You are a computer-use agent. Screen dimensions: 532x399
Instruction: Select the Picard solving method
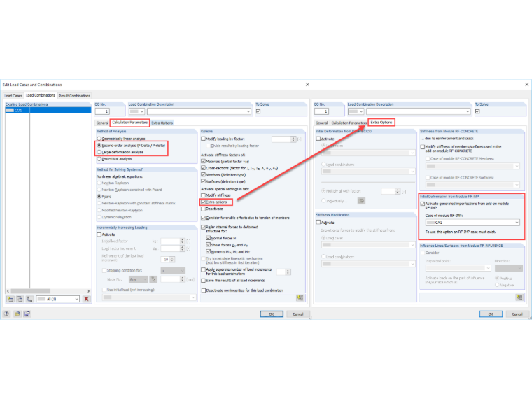[x=99, y=197]
